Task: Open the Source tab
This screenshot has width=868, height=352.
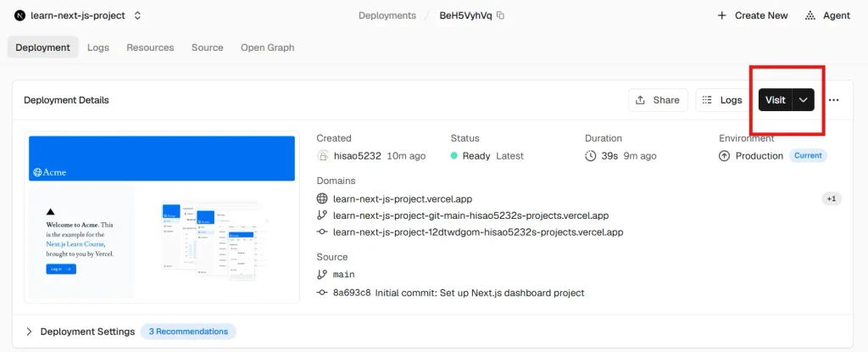Action: pyautogui.click(x=207, y=47)
